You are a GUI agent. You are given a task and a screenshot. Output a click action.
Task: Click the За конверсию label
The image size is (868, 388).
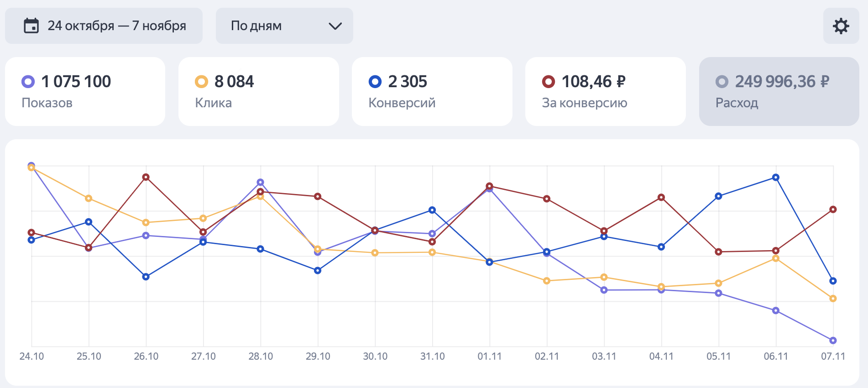[x=585, y=103]
